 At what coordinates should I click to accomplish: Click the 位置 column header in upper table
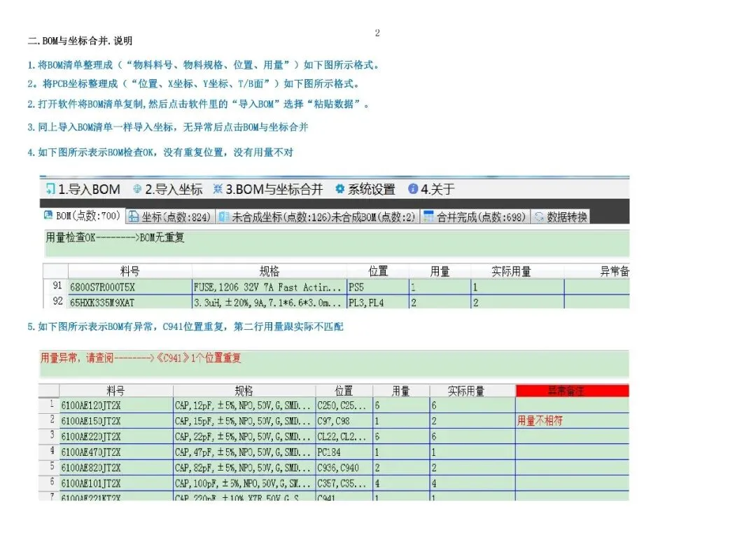pyautogui.click(x=377, y=271)
